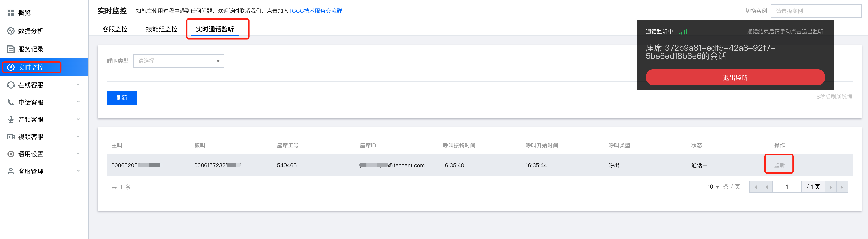868x239 pixels.
Task: Click the Audio Service (音频客服) microphone icon
Action: tap(11, 119)
